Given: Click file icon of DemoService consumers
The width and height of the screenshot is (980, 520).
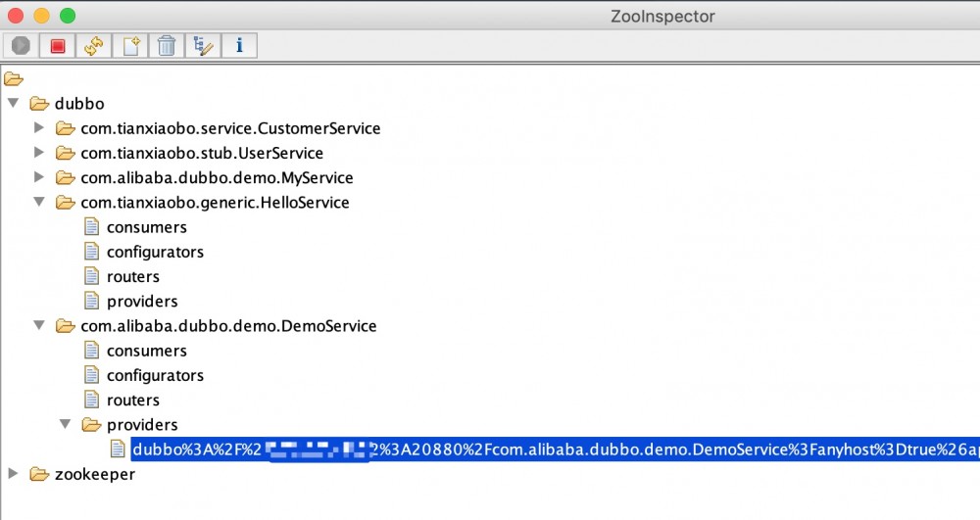Looking at the screenshot, I should click(91, 351).
